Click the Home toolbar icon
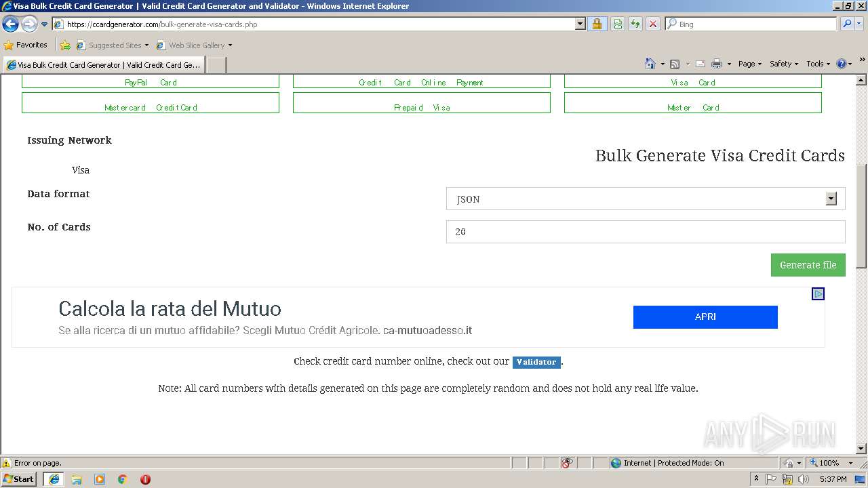 [x=650, y=64]
